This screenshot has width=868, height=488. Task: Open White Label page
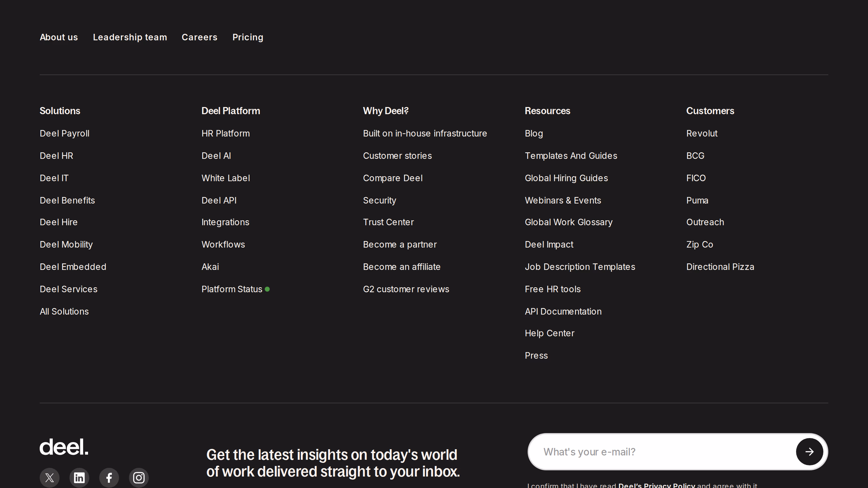point(225,178)
